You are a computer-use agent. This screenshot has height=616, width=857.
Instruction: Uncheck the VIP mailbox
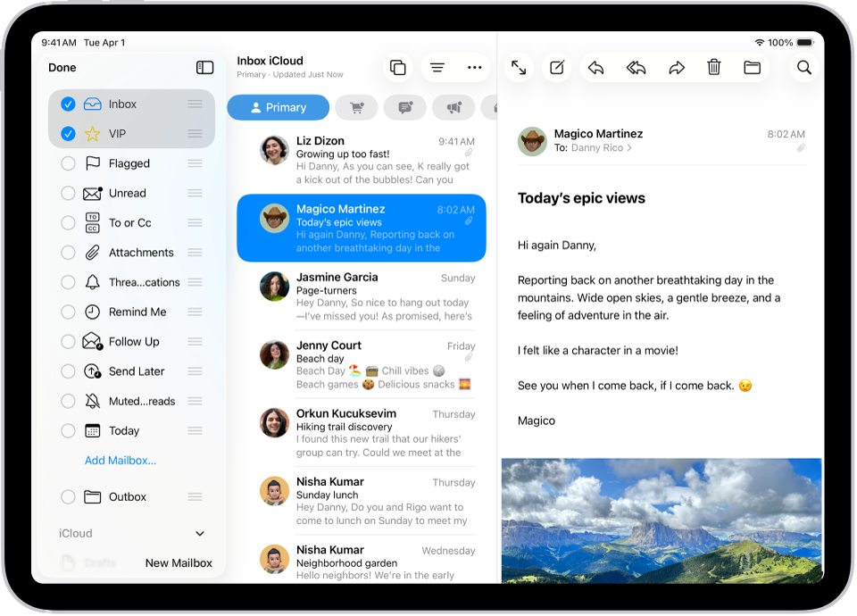click(x=68, y=134)
